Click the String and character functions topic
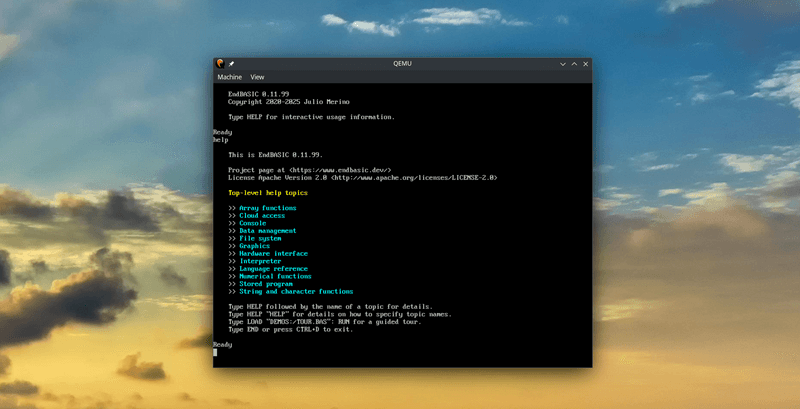 (x=296, y=292)
